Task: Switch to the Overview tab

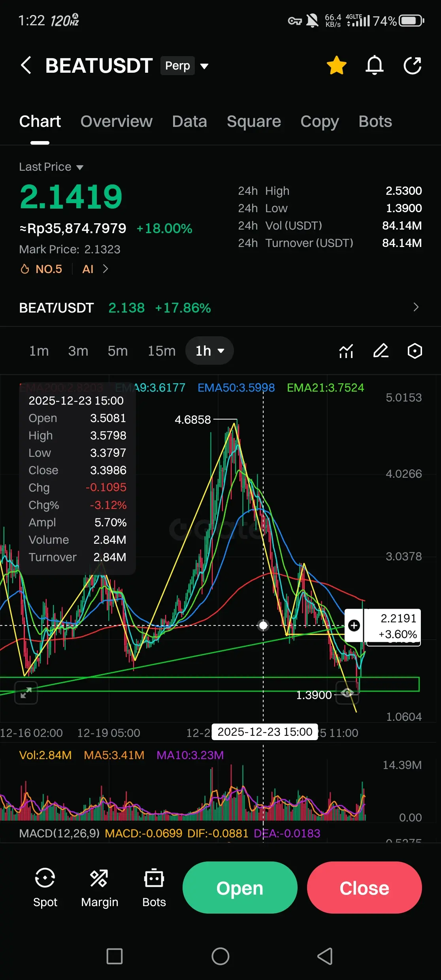Action: (117, 122)
